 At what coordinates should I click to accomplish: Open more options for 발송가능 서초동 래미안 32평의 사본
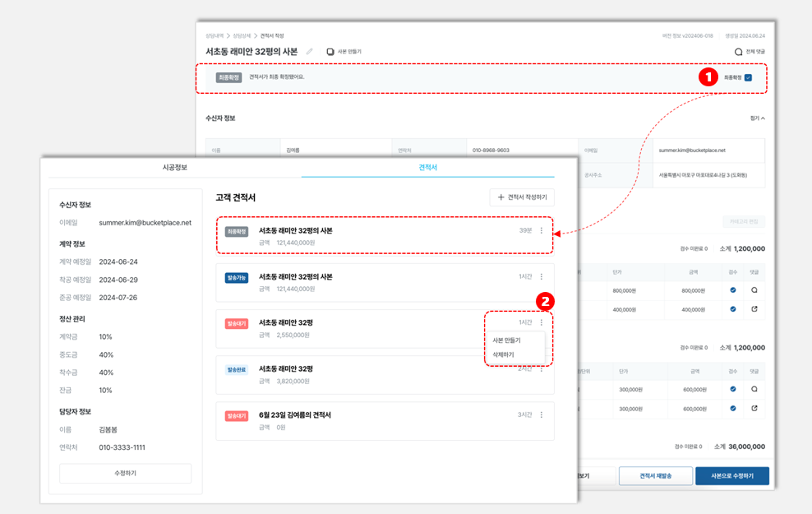pos(542,276)
